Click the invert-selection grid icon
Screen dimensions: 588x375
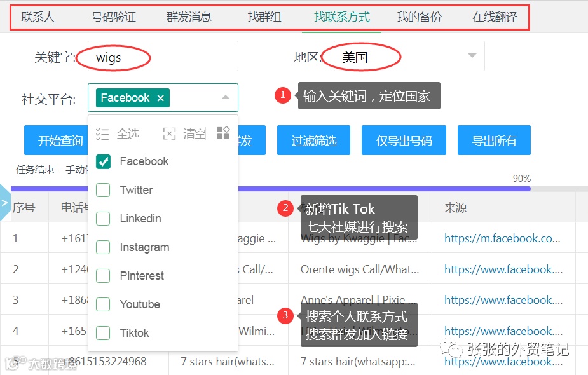tap(223, 133)
